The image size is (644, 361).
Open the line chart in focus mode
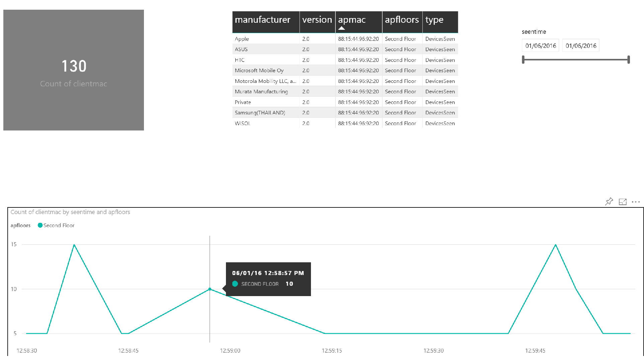pyautogui.click(x=623, y=202)
